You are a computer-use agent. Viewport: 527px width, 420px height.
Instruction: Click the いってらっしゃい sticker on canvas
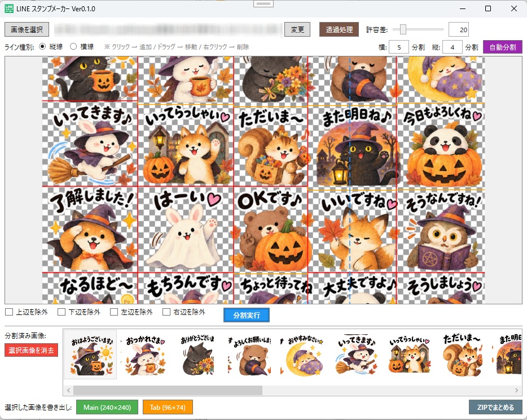click(186, 145)
